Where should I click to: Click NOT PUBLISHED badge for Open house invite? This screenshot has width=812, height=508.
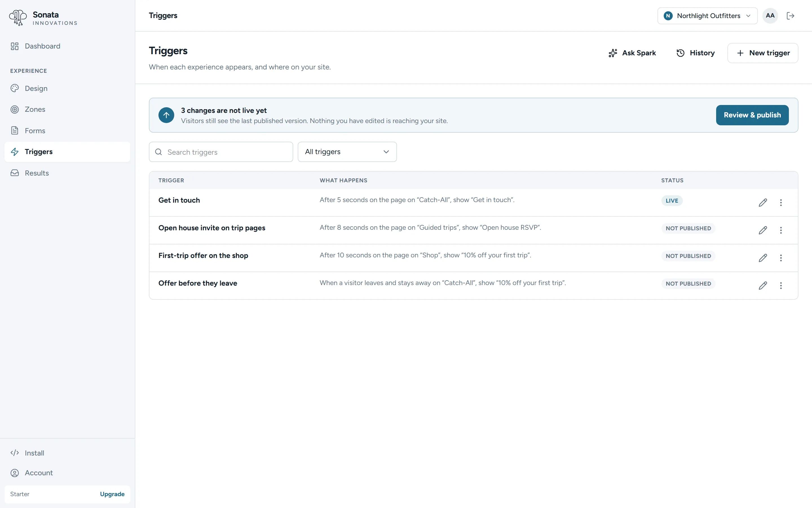[x=688, y=229]
